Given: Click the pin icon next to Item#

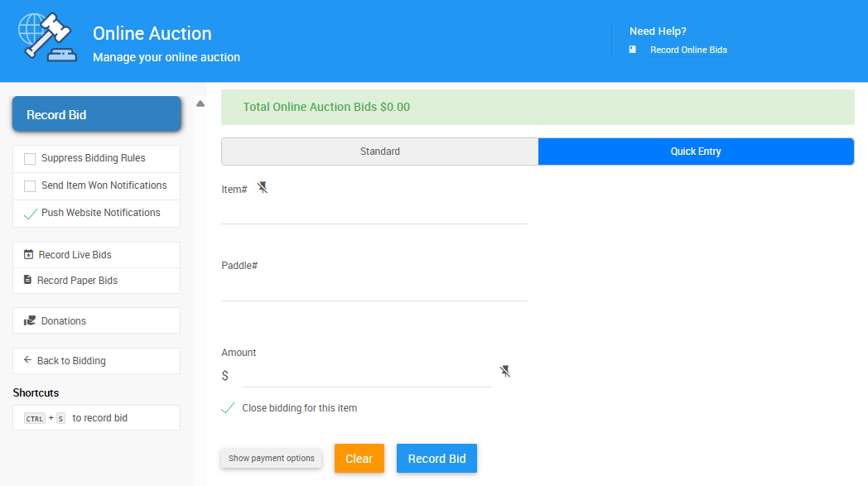Looking at the screenshot, I should coord(263,188).
